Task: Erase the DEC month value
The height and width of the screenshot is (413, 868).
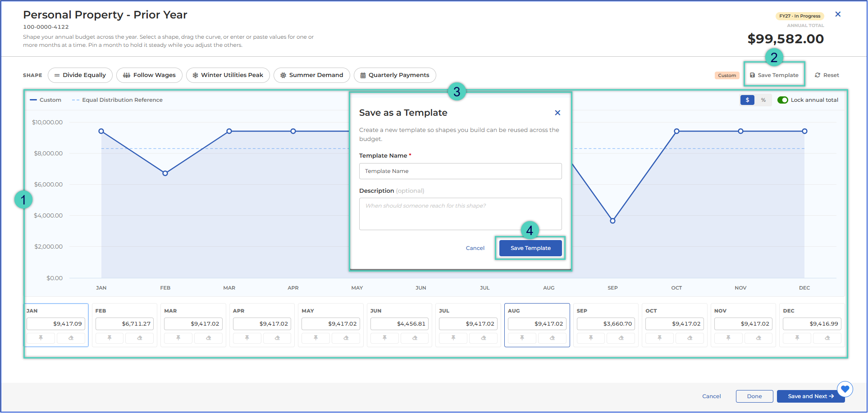Action: click(827, 338)
